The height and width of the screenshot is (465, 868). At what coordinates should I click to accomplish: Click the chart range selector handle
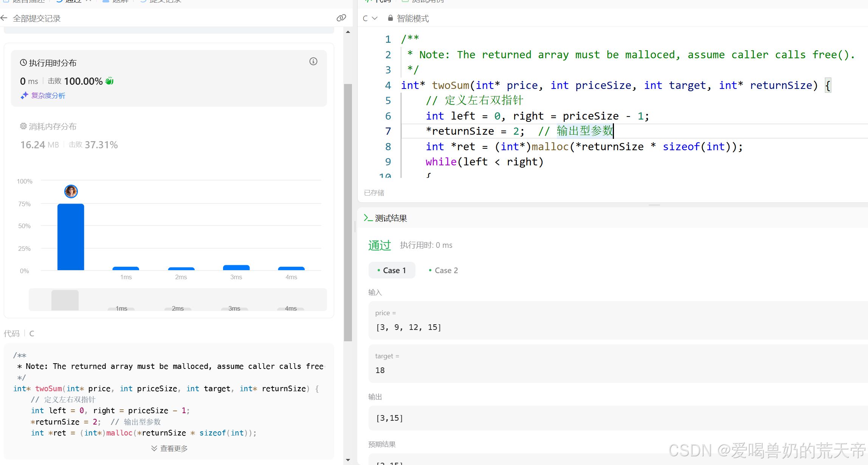[65, 300]
